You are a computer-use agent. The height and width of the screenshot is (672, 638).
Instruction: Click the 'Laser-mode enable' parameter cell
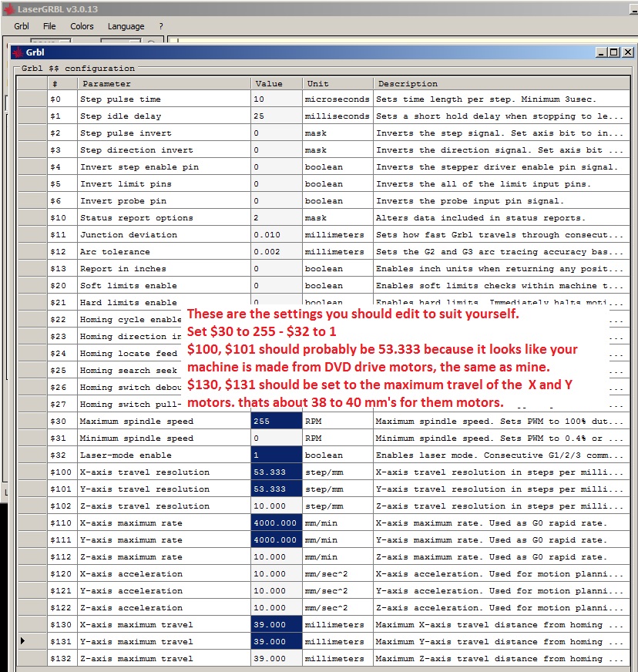coord(164,455)
